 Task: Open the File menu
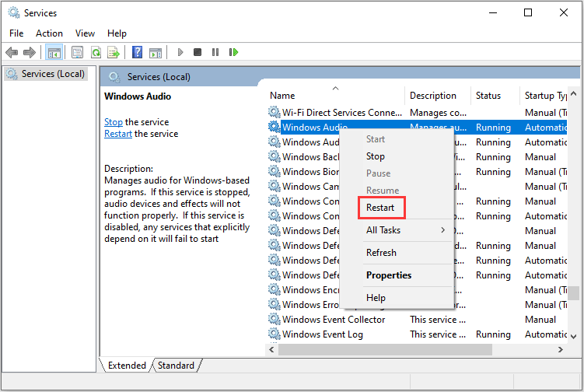point(16,33)
